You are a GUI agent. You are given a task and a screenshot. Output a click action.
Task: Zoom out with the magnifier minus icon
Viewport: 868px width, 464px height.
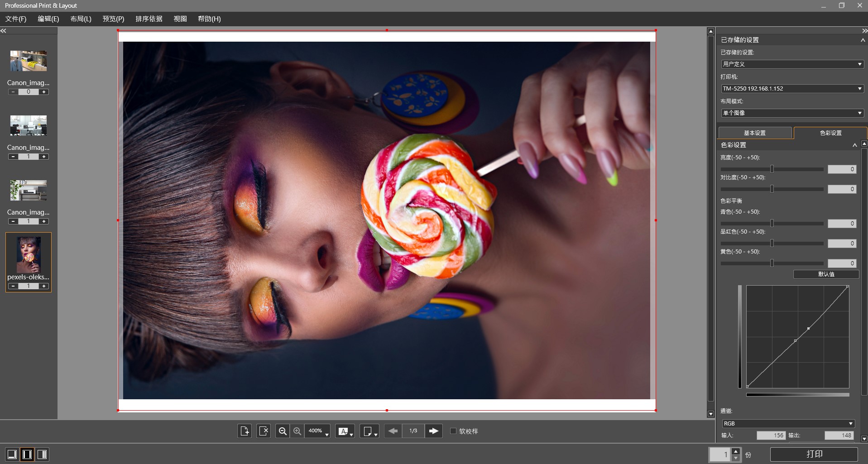(x=283, y=431)
